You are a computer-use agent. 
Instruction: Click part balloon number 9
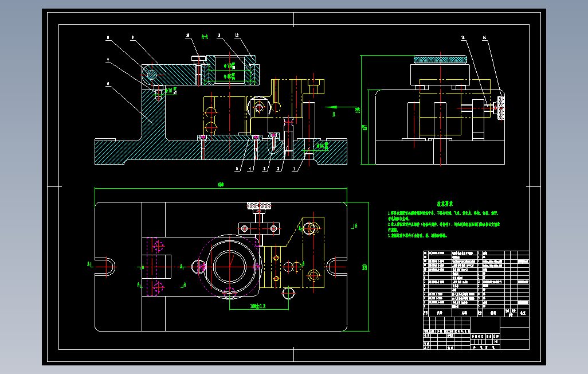[132, 37]
